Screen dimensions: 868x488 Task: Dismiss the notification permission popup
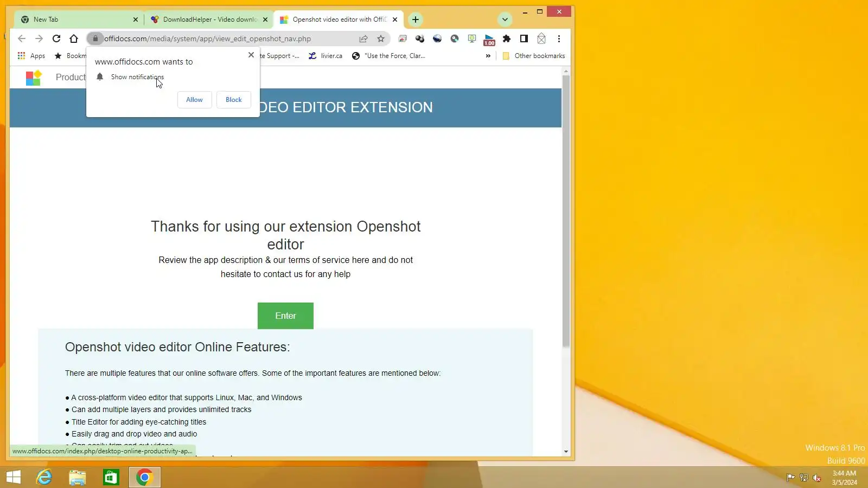click(x=251, y=55)
